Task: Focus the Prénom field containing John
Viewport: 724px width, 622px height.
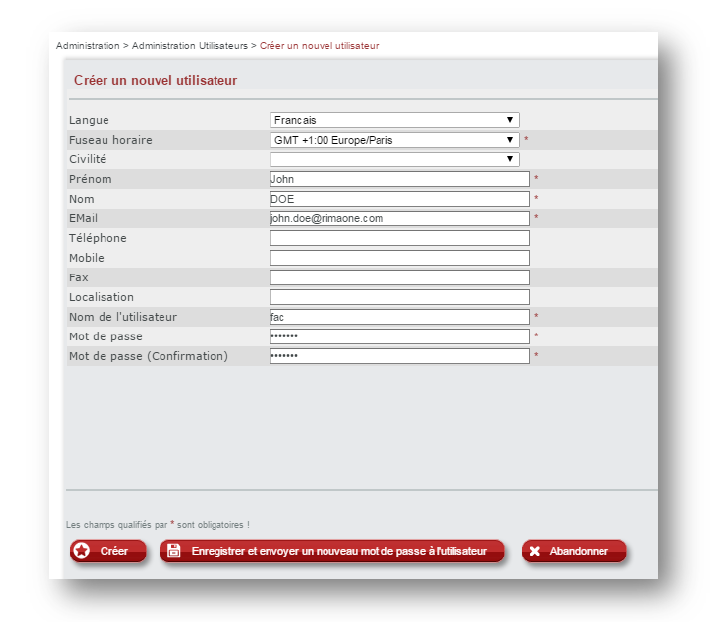Action: tap(399, 179)
